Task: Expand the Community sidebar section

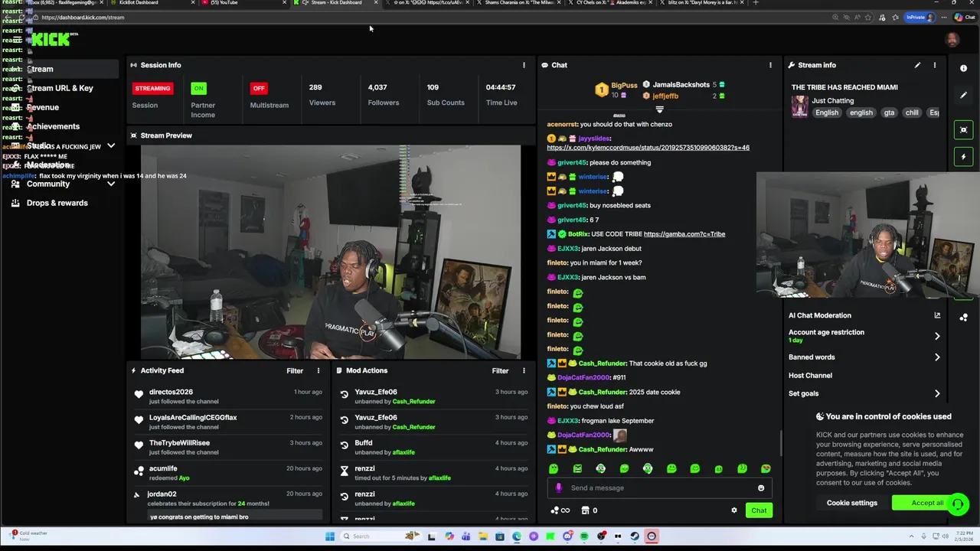Action: 111,184
